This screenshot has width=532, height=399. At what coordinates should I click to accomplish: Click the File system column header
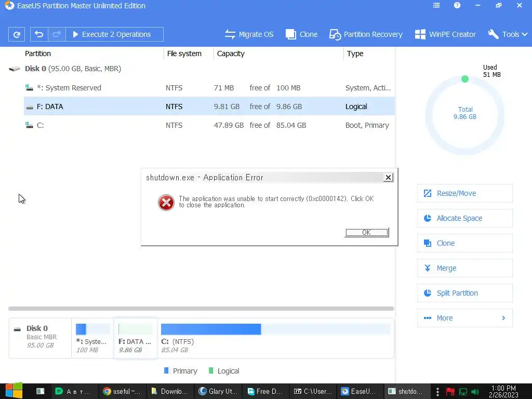click(x=184, y=54)
